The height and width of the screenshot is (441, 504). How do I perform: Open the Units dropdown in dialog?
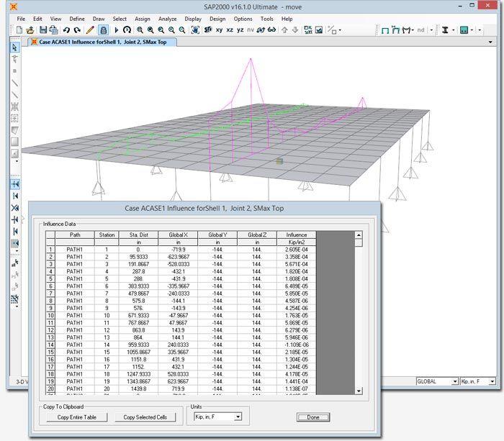point(218,417)
